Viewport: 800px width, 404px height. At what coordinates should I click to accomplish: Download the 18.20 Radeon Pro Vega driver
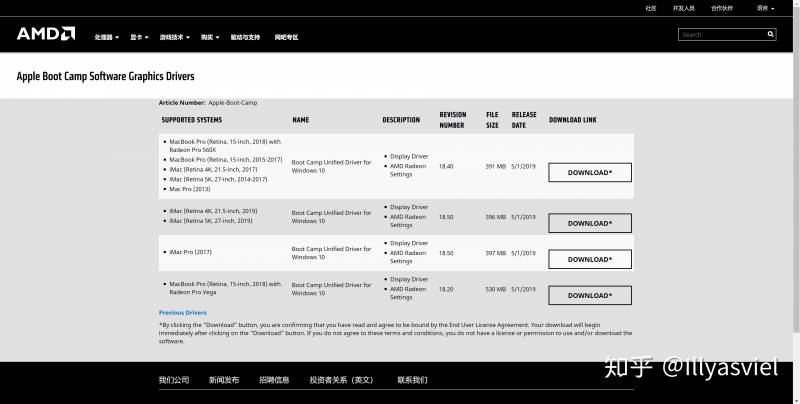(590, 295)
